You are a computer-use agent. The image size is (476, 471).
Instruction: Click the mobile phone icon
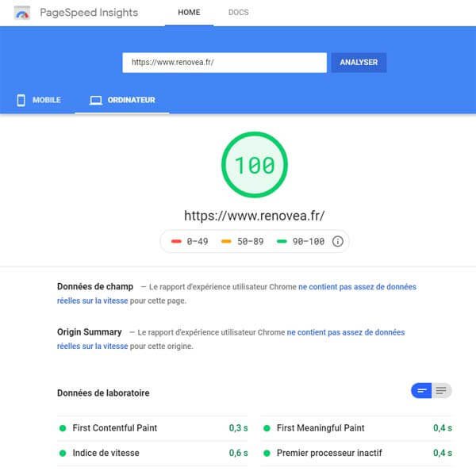tap(21, 101)
